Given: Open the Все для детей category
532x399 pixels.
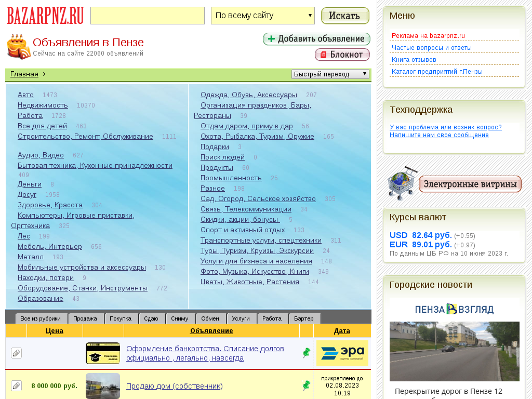Looking at the screenshot, I should [x=43, y=126].
